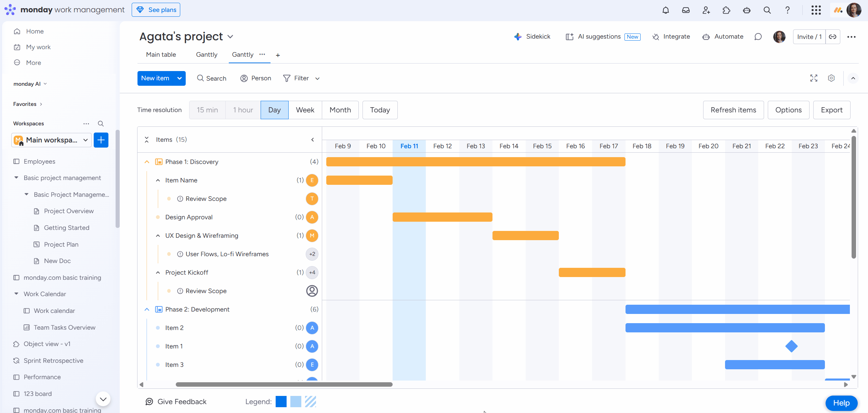Set time resolution to Day

tap(274, 110)
